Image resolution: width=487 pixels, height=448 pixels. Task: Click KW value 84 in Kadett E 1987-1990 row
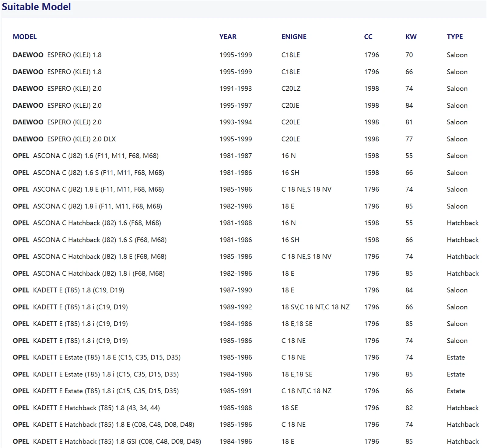[409, 290]
